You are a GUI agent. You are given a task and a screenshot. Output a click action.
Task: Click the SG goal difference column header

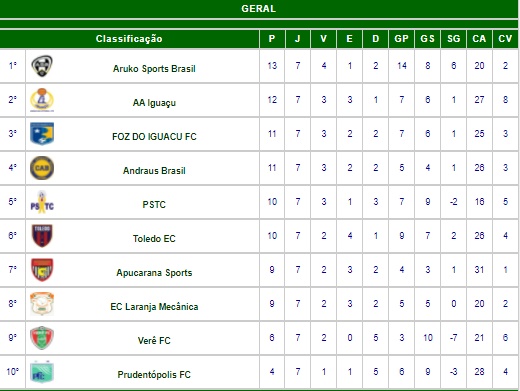(x=453, y=39)
